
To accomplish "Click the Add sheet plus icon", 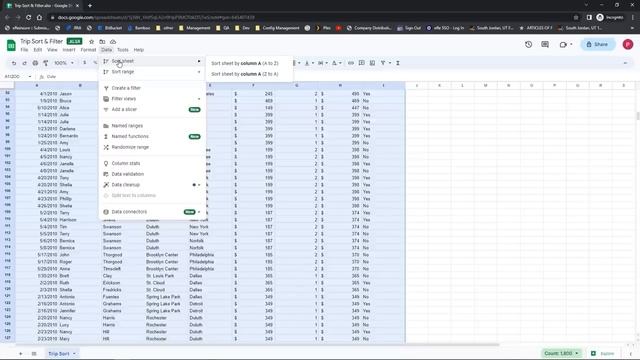I will (20, 353).
